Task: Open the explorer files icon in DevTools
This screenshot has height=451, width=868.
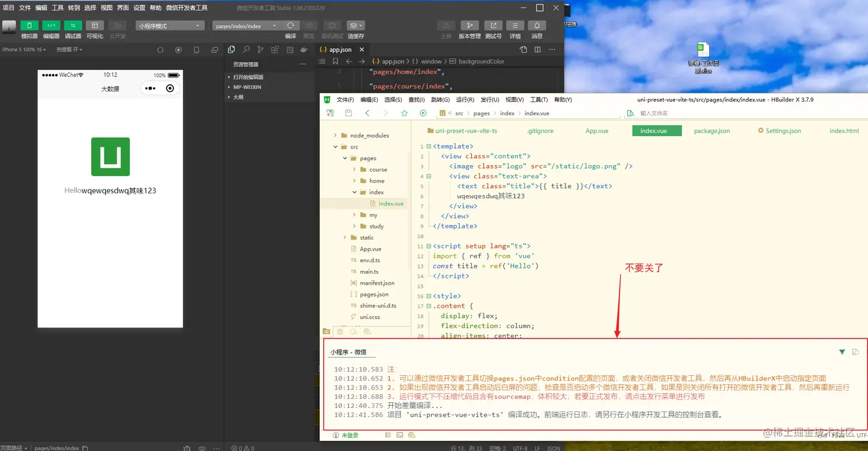Action: point(231,50)
